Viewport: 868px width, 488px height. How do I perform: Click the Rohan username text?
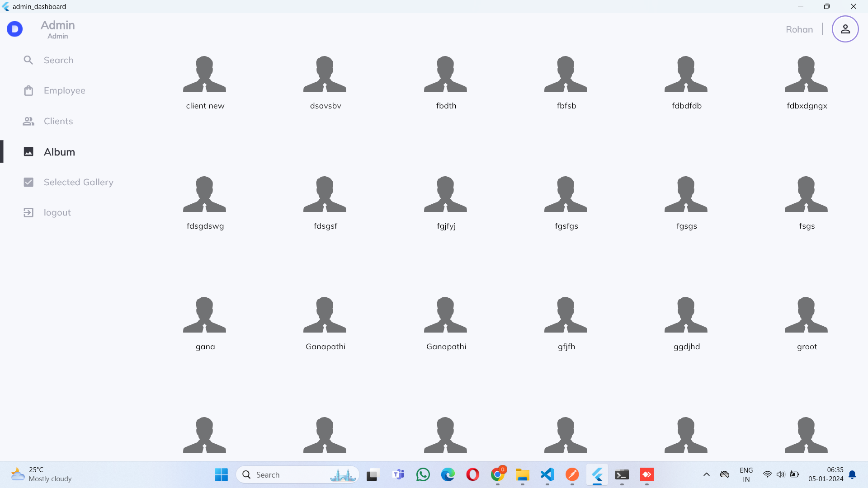799,29
